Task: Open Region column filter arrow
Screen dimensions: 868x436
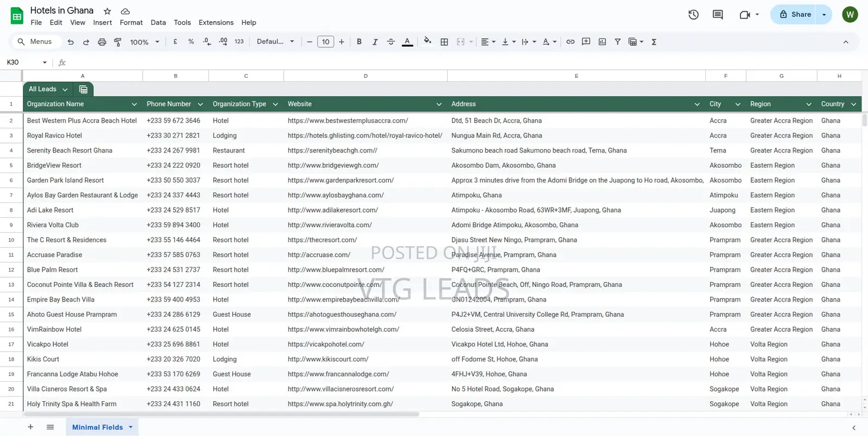Action: pos(809,104)
